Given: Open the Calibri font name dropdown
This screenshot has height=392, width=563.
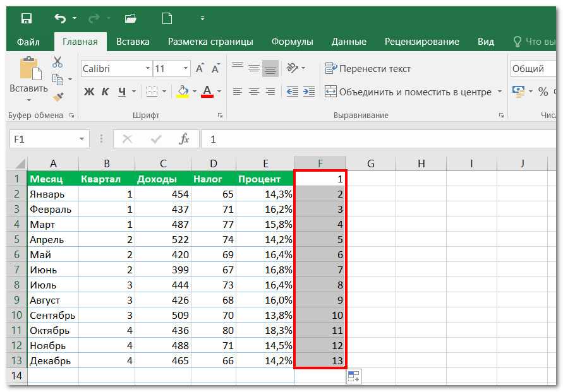Looking at the screenshot, I should tap(148, 68).
